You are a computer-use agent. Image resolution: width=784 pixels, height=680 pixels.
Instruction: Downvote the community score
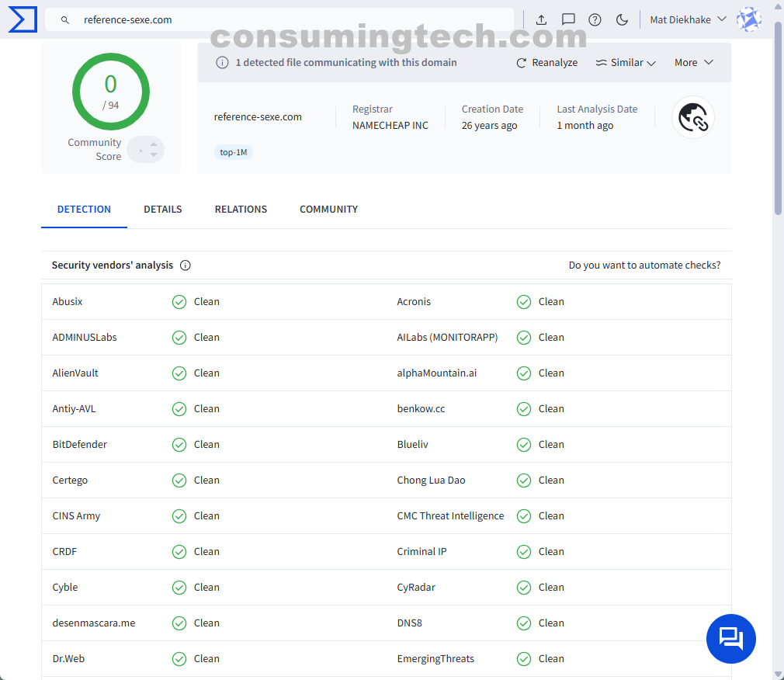coord(154,155)
